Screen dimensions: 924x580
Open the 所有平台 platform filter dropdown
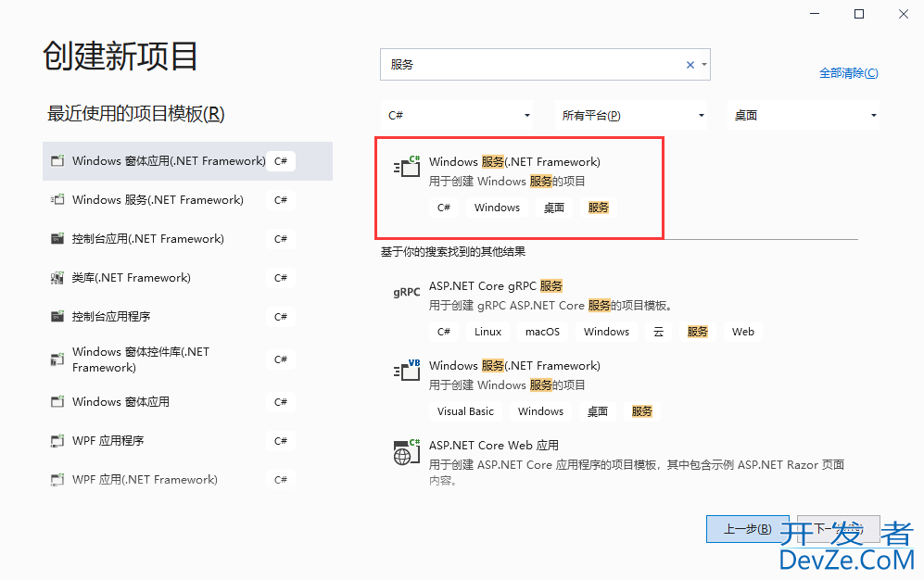point(630,116)
